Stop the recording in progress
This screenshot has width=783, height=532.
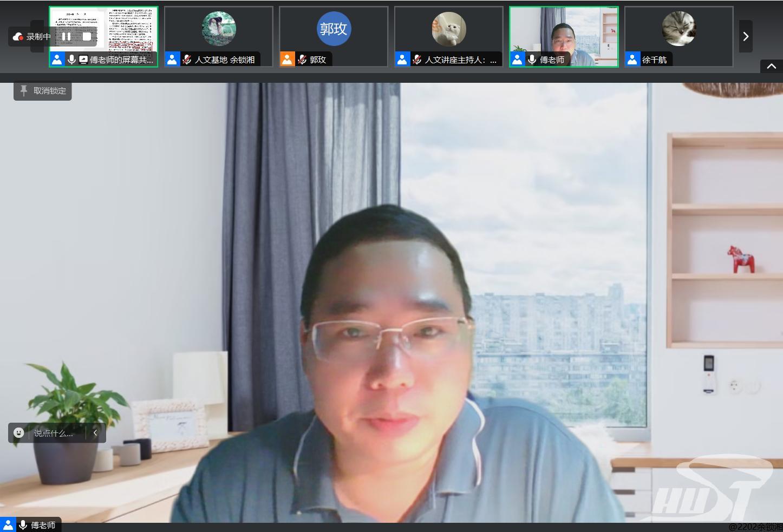coord(87,36)
